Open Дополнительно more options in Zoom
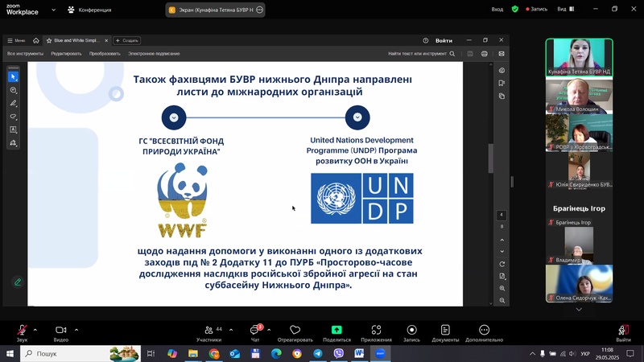The width and height of the screenshot is (644, 362). [x=485, y=333]
